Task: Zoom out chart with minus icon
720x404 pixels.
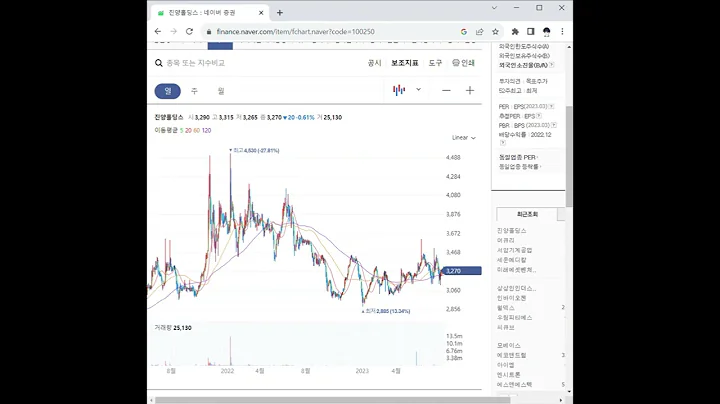Action: pyautogui.click(x=446, y=90)
